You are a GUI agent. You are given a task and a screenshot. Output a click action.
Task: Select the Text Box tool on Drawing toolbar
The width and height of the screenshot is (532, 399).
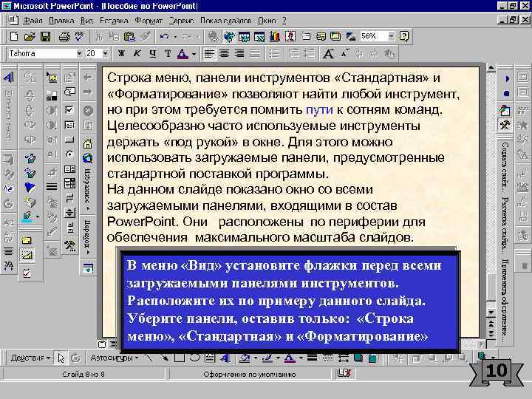[x=210, y=358]
